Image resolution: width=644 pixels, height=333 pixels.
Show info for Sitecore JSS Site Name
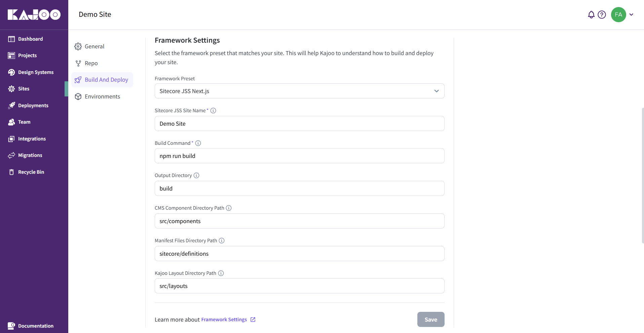pos(213,111)
